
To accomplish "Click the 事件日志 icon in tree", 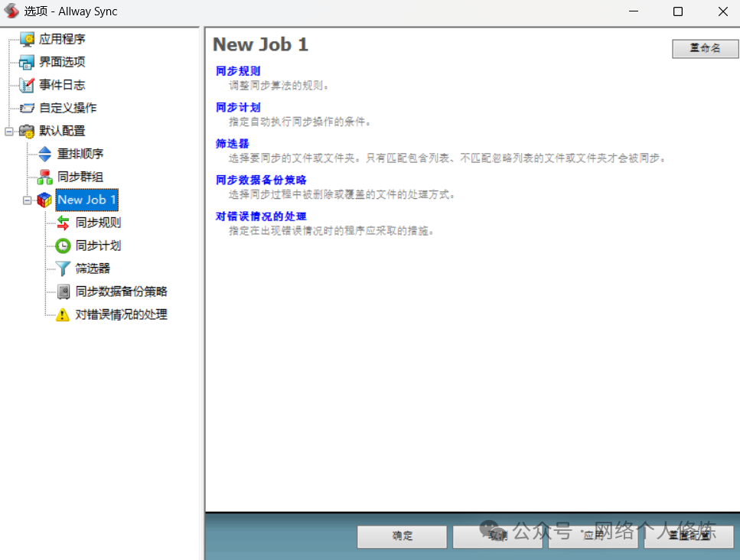I will tap(27, 85).
